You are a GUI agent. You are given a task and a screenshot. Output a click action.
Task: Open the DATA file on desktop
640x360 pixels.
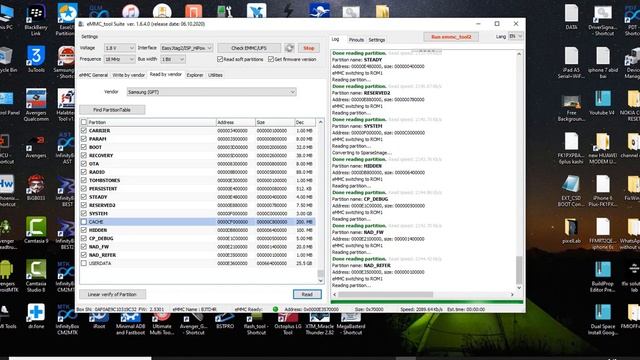tap(571, 16)
